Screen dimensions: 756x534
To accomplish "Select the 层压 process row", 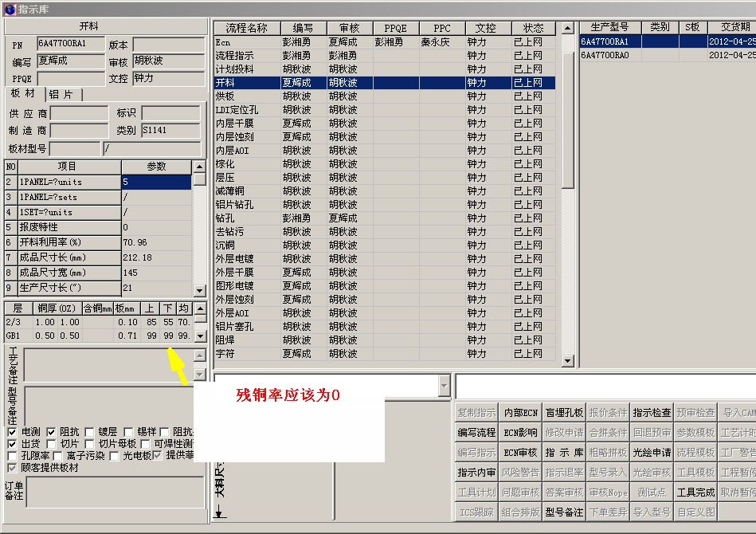I will click(385, 178).
